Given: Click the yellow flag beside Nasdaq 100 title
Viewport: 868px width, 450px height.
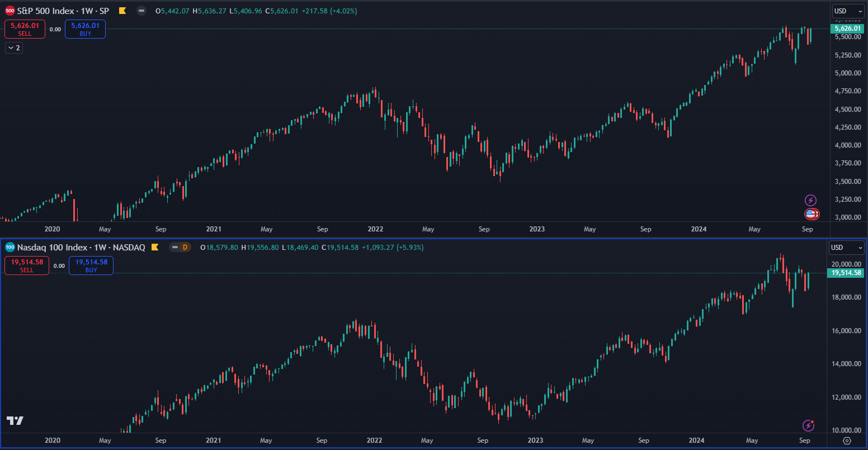Looking at the screenshot, I should tap(155, 247).
